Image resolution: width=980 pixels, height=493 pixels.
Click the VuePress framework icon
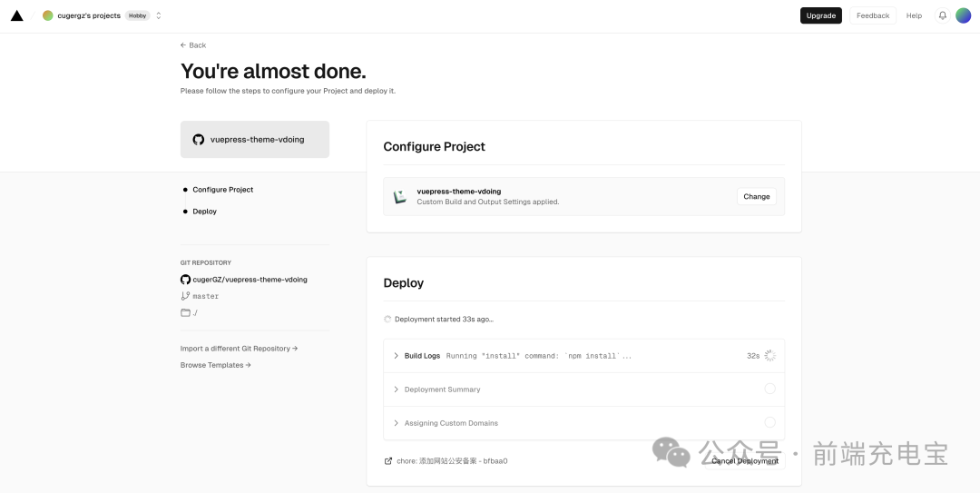click(x=400, y=196)
